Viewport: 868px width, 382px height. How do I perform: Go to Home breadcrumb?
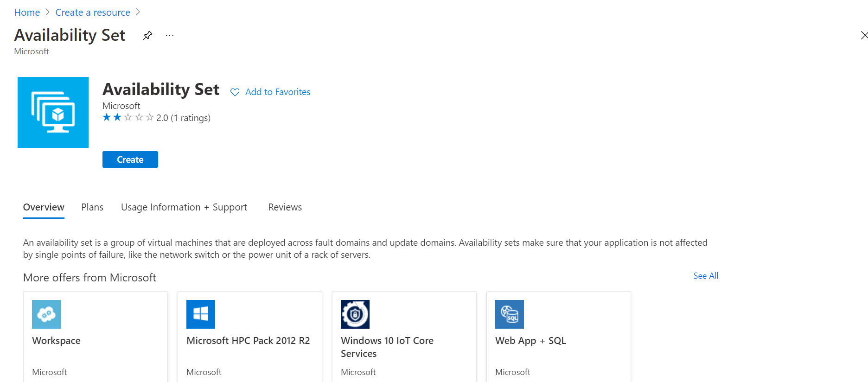(27, 13)
